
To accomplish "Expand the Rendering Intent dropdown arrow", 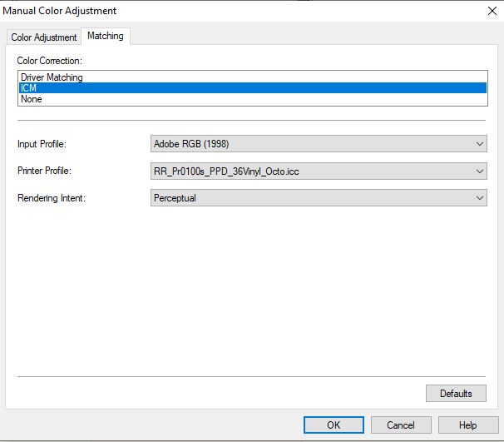I will click(479, 198).
